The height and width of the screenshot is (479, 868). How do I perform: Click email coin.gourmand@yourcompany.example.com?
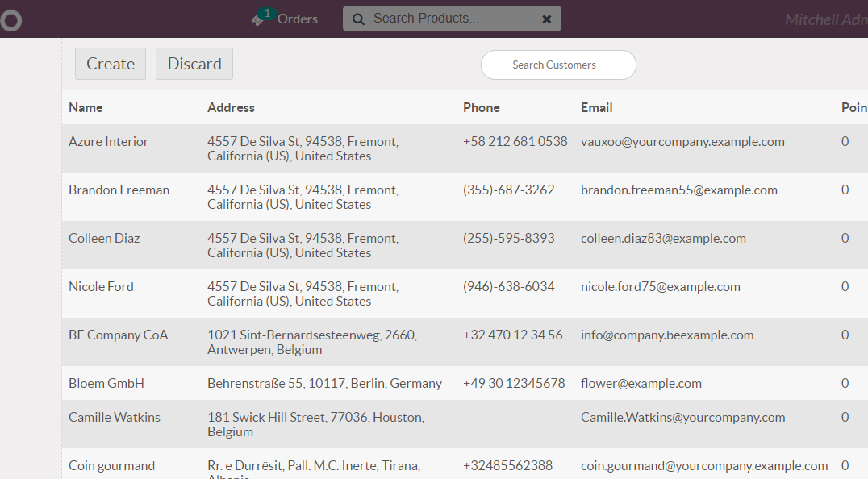click(704, 466)
